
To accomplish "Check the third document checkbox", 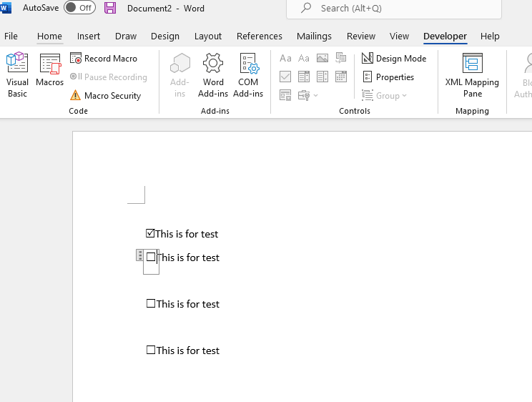I will (x=151, y=303).
